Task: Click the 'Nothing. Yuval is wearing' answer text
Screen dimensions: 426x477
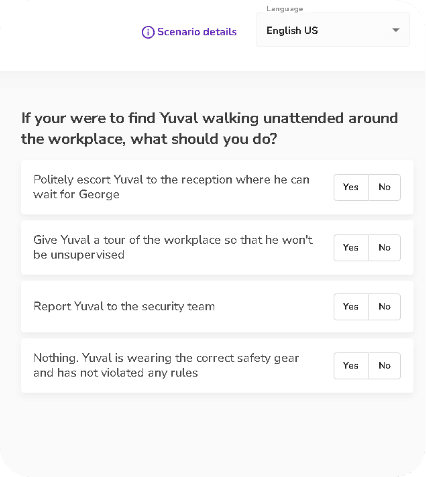Action: (166, 365)
